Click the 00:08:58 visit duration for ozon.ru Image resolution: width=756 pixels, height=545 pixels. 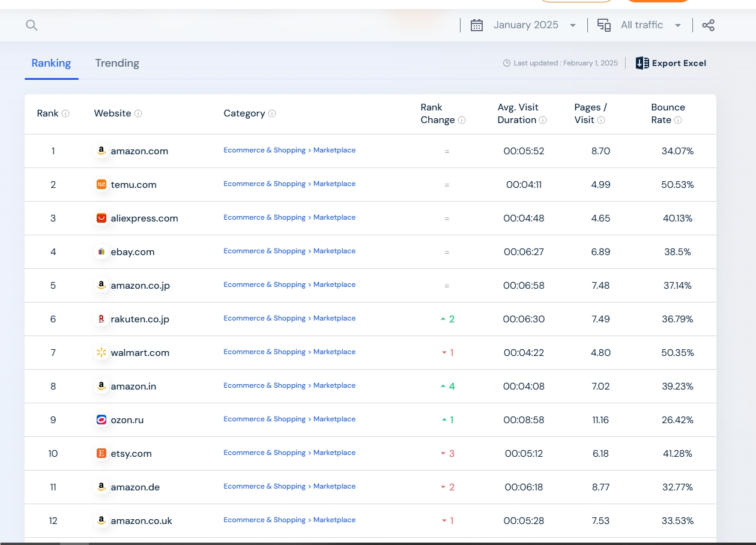(x=524, y=420)
